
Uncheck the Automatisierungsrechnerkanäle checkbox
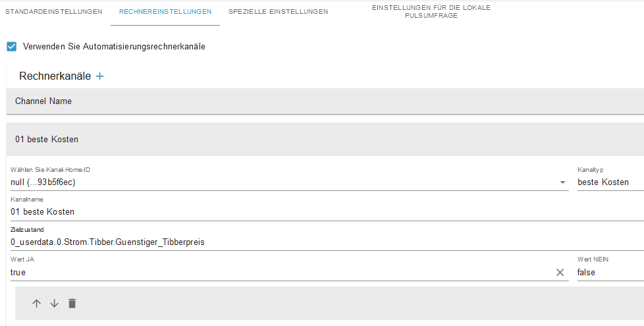(11, 47)
